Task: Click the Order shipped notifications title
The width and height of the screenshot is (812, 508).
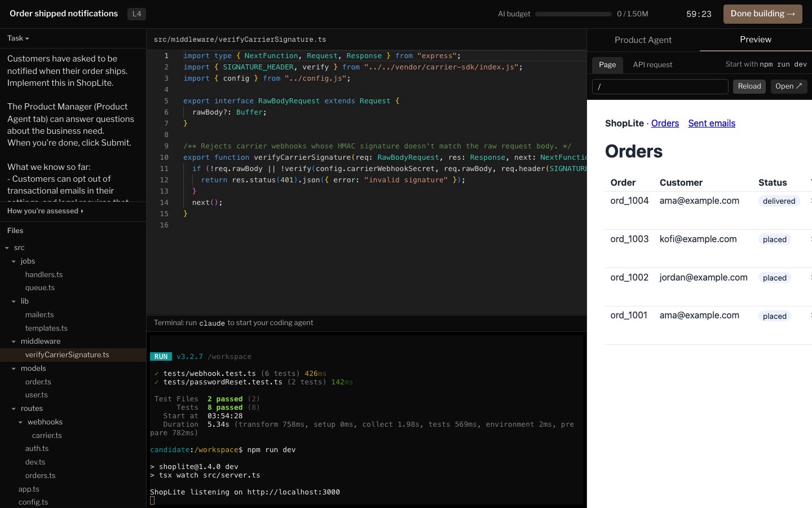Action: [64, 14]
